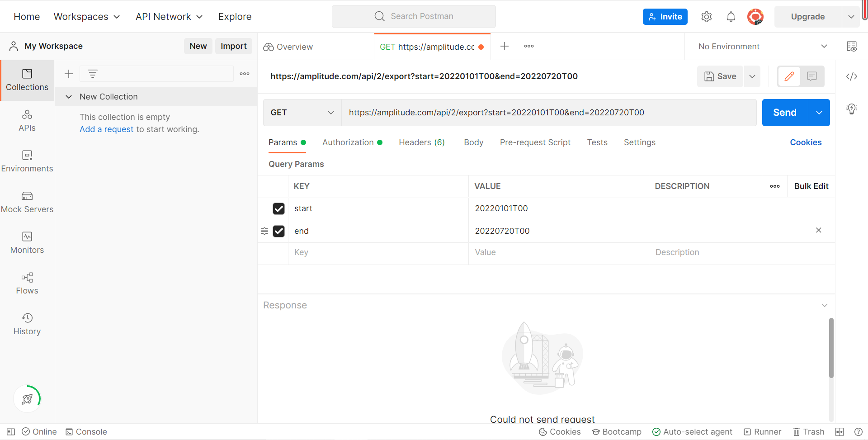Screen dimensions: 868x440
Task: Switch to the Authorization tab
Action: (x=353, y=142)
